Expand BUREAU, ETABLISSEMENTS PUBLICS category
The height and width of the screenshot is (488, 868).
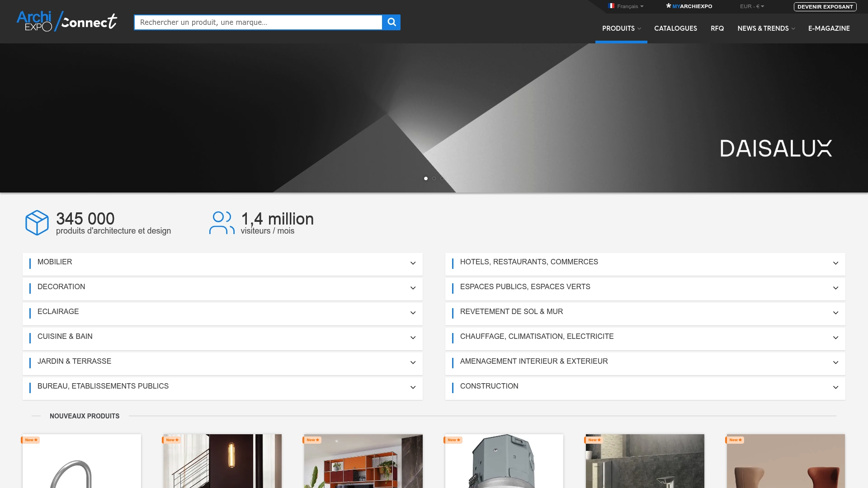[222, 388]
